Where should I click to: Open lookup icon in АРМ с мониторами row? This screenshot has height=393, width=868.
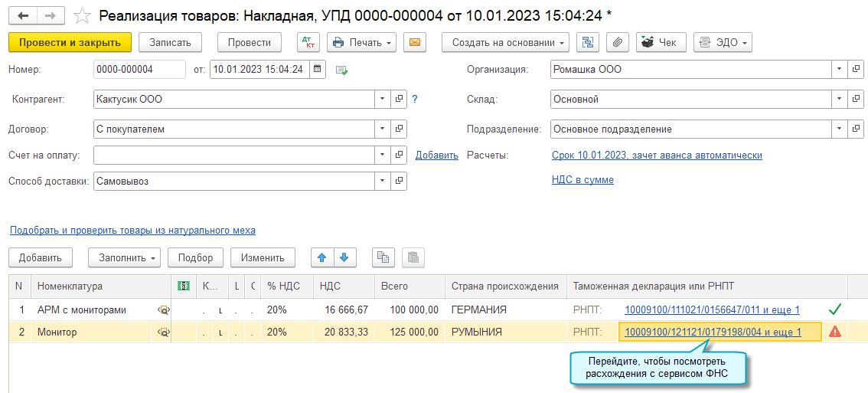point(163,310)
